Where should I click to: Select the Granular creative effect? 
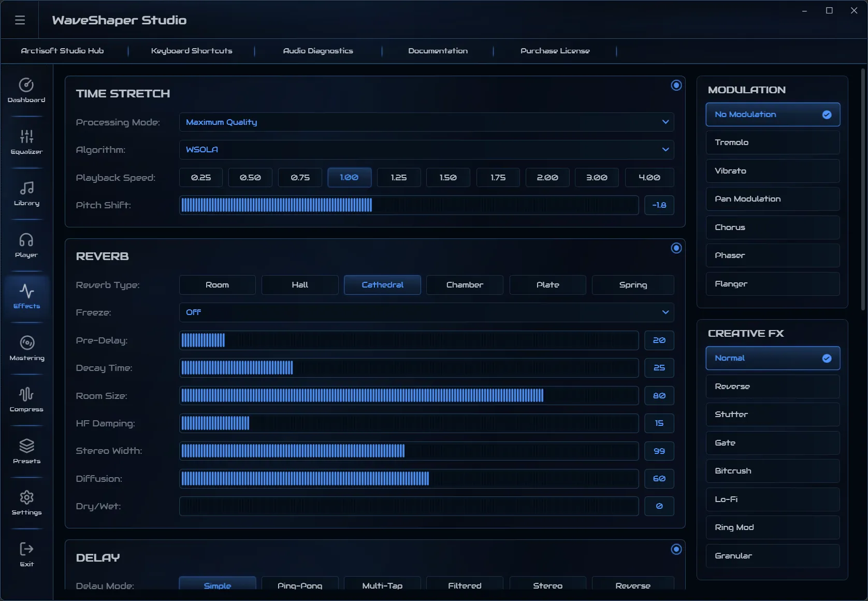(x=773, y=556)
